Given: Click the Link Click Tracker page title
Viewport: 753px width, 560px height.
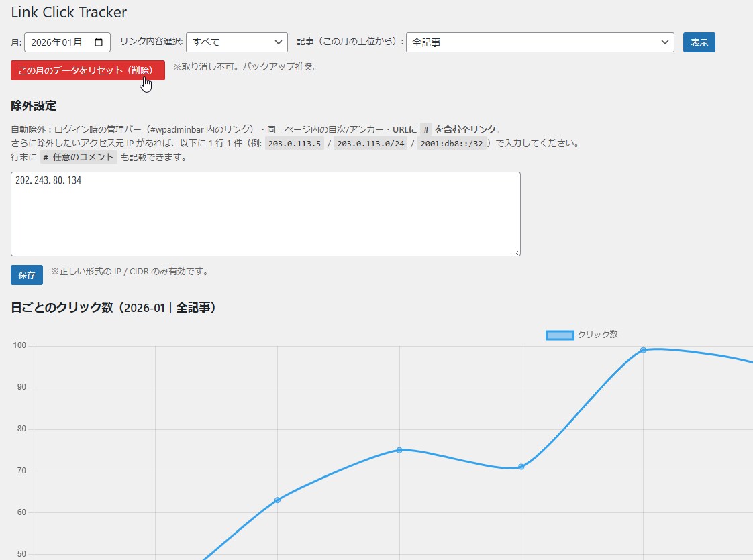Looking at the screenshot, I should tap(68, 13).
